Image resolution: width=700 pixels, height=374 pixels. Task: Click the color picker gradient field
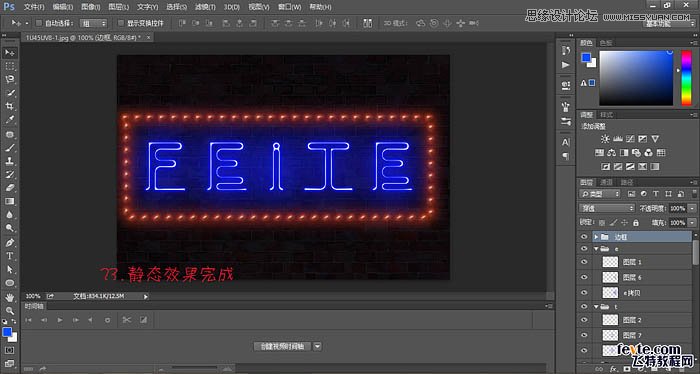click(x=636, y=78)
